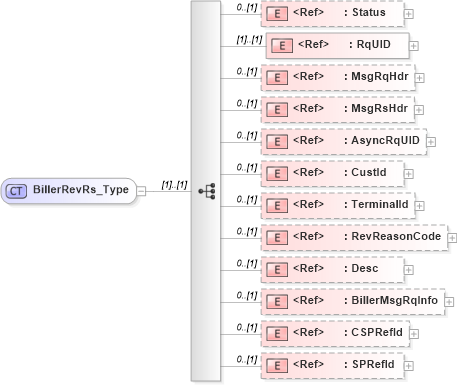Select the Desc element name
Screen dimensions: 457x385
click(x=365, y=268)
